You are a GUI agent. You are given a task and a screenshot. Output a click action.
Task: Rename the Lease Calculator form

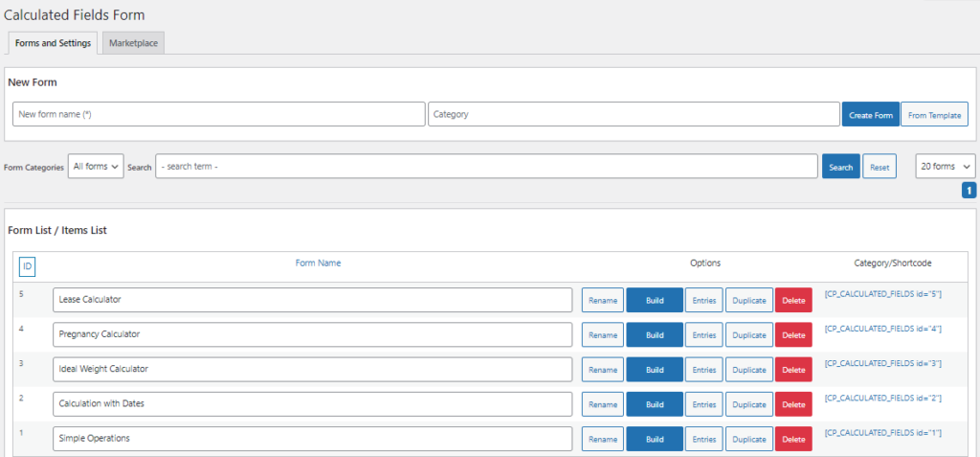click(603, 301)
